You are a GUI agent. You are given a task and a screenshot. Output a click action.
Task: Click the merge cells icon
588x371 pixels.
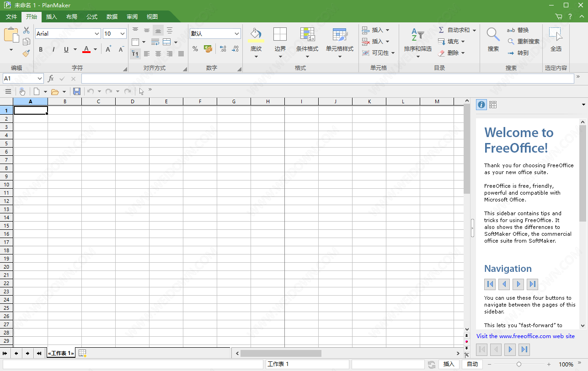167,42
